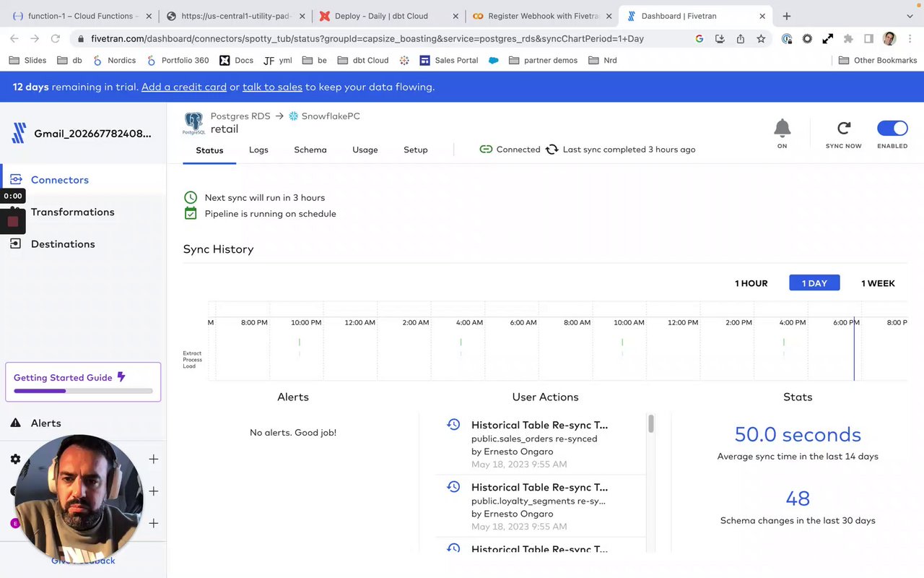Bookmark this page with the star icon
924x578 pixels.
point(761,39)
